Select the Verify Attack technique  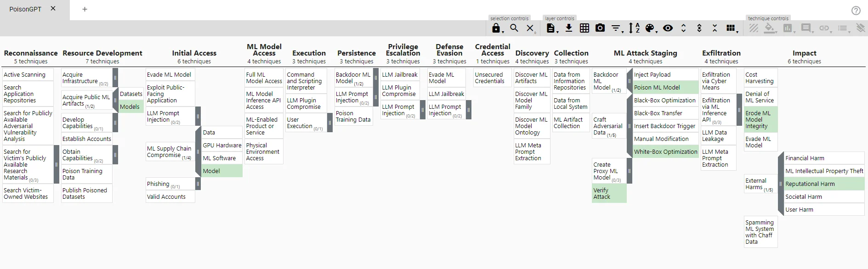point(609,193)
